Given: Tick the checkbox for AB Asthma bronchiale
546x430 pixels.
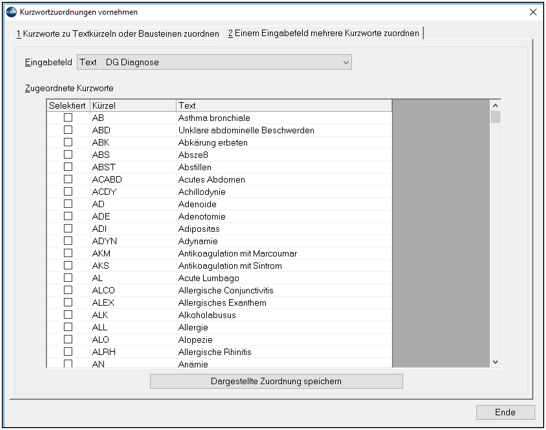Looking at the screenshot, I should coord(68,118).
